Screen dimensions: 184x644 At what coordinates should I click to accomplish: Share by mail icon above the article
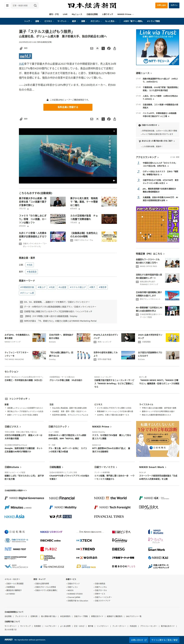click(x=92, y=49)
